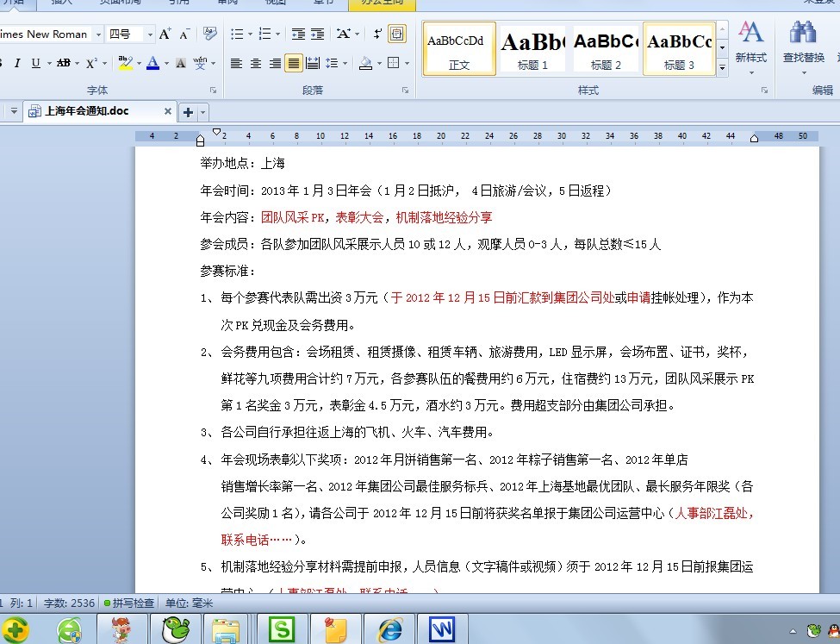Toggle underline formatting
The height and width of the screenshot is (644, 840).
pos(35,64)
